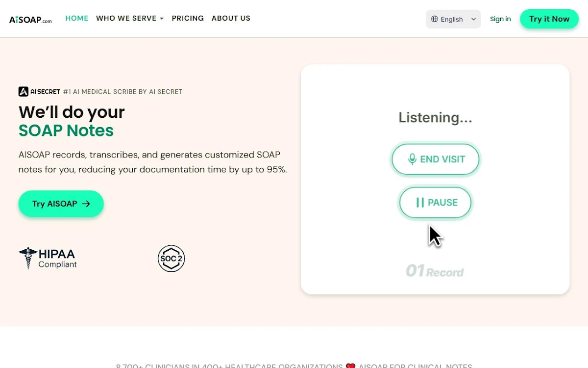This screenshot has height=368, width=588.
Task: Open the English language selector
Action: tap(453, 19)
